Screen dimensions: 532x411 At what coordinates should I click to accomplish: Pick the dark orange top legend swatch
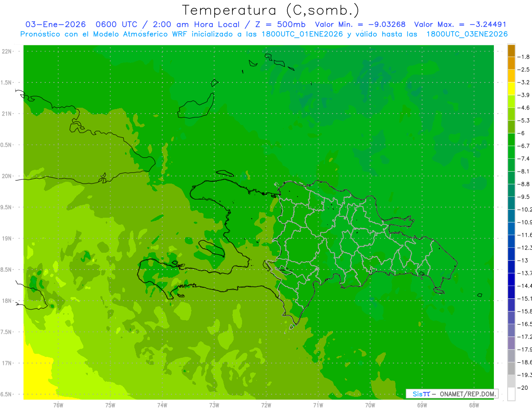pos(511,51)
